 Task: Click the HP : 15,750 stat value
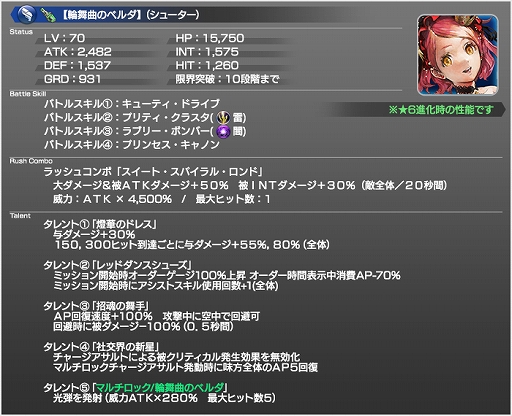point(210,38)
